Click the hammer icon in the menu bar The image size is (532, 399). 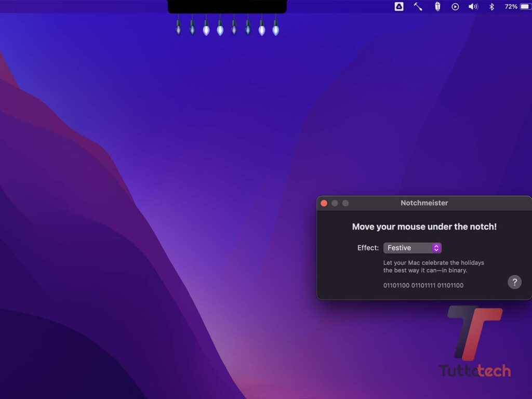[x=417, y=7]
